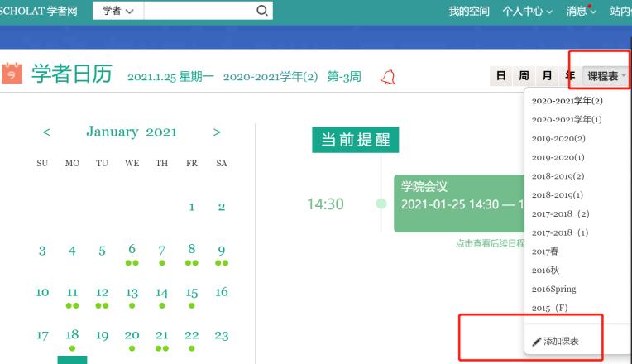Go to next month arrow
This screenshot has width=632, height=364.
tap(217, 132)
